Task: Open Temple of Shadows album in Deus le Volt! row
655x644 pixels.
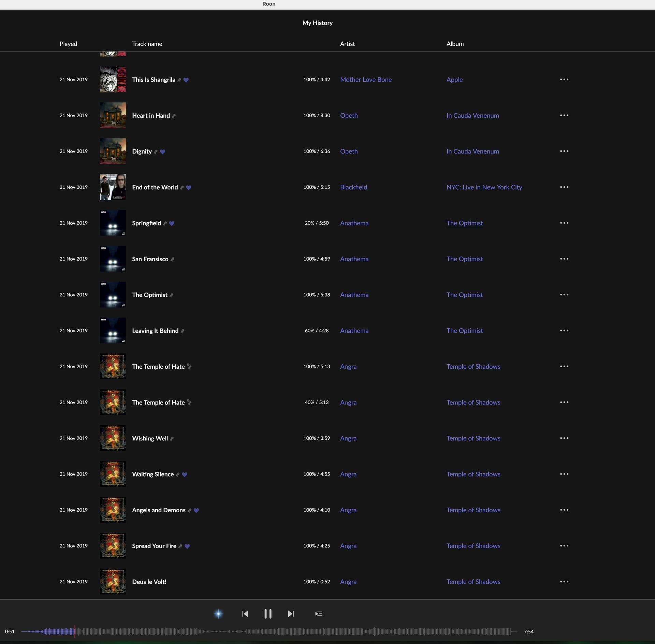Action: (473, 582)
